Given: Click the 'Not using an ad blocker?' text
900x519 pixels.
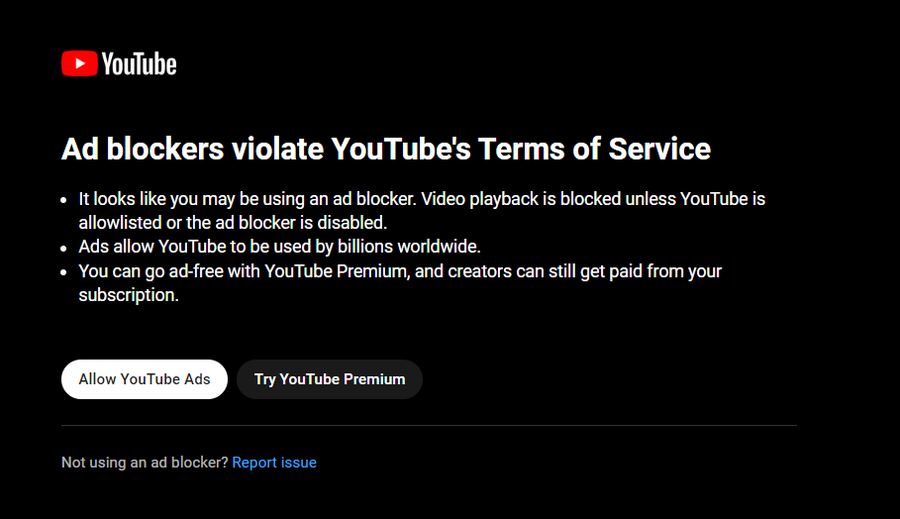Looking at the screenshot, I should point(145,462).
